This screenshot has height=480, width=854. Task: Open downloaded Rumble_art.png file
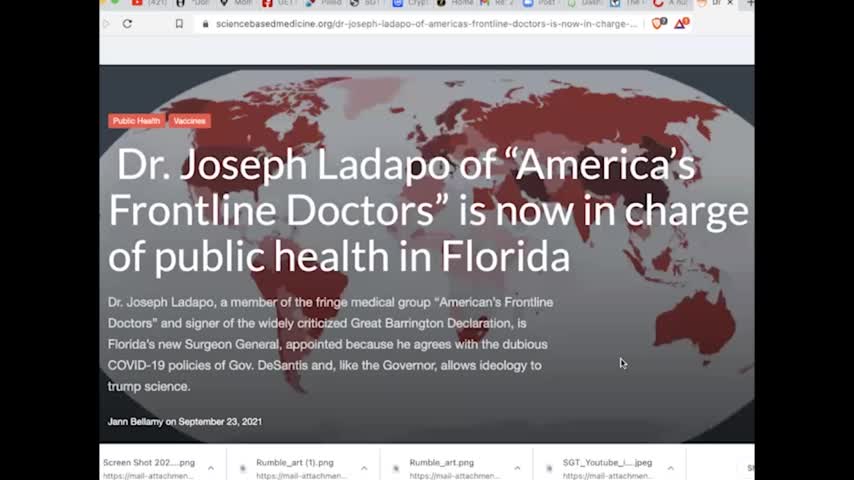pyautogui.click(x=442, y=463)
